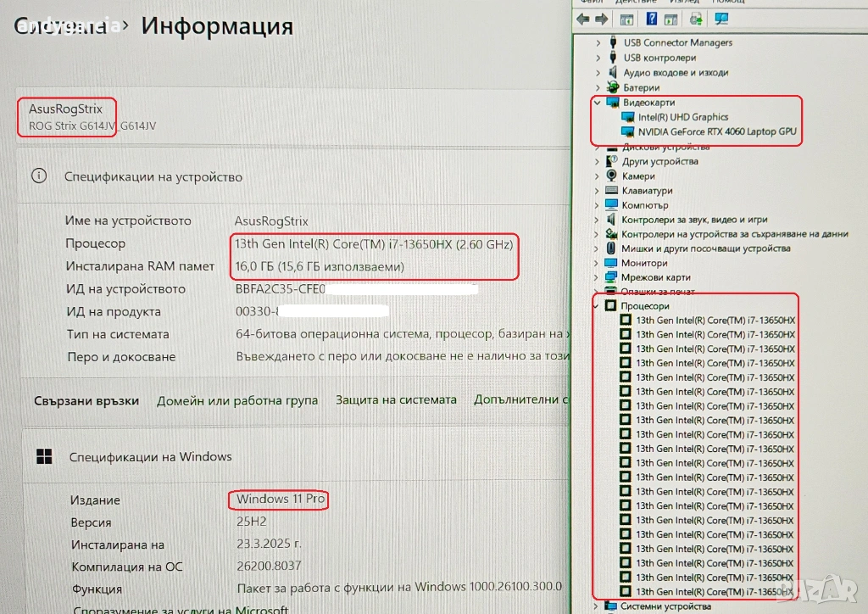The image size is (868, 614).
Task: Click the Back arrow in Device Manager toolbar
Action: [x=583, y=19]
